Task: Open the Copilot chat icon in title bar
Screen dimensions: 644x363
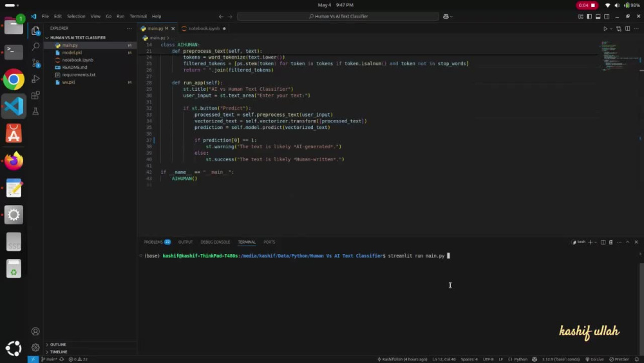Action: coord(446,17)
